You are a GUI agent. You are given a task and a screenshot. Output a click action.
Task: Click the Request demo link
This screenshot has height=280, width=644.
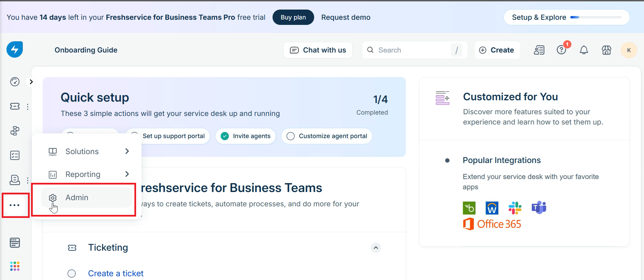tap(346, 17)
